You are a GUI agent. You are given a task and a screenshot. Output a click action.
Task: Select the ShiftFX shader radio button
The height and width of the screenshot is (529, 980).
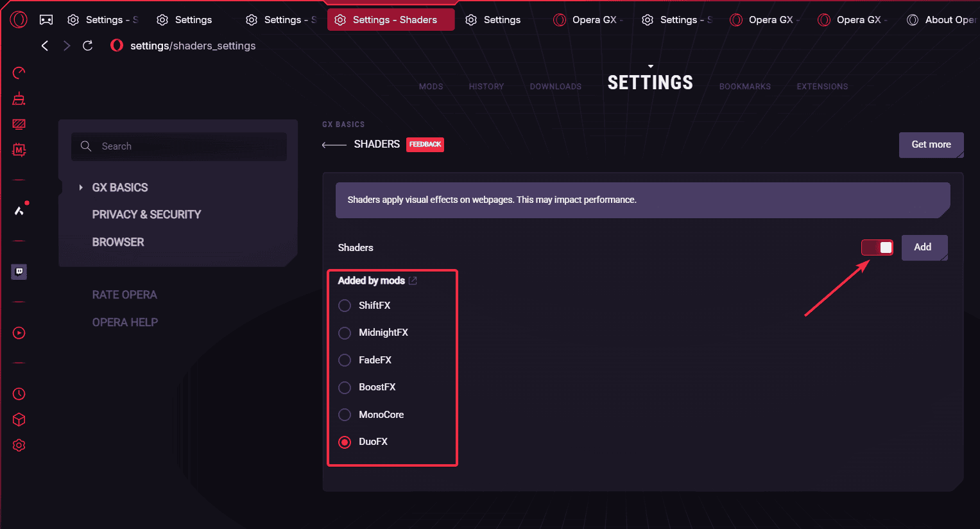(345, 306)
